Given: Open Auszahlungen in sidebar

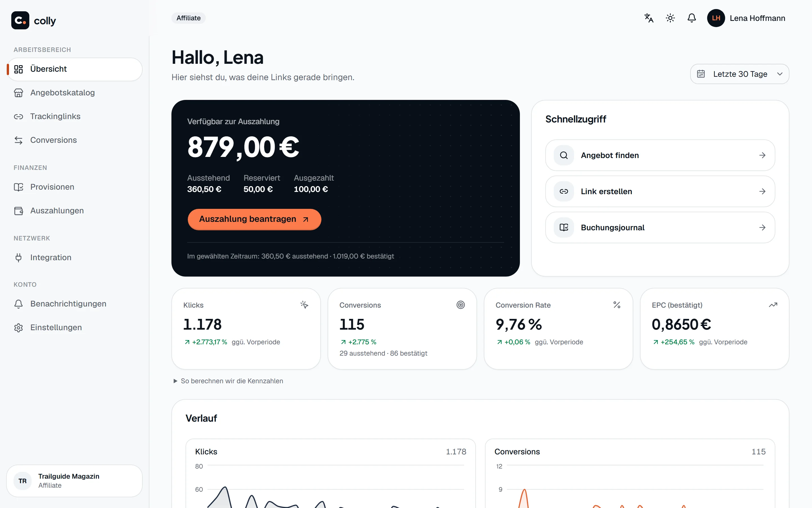Looking at the screenshot, I should (74, 211).
